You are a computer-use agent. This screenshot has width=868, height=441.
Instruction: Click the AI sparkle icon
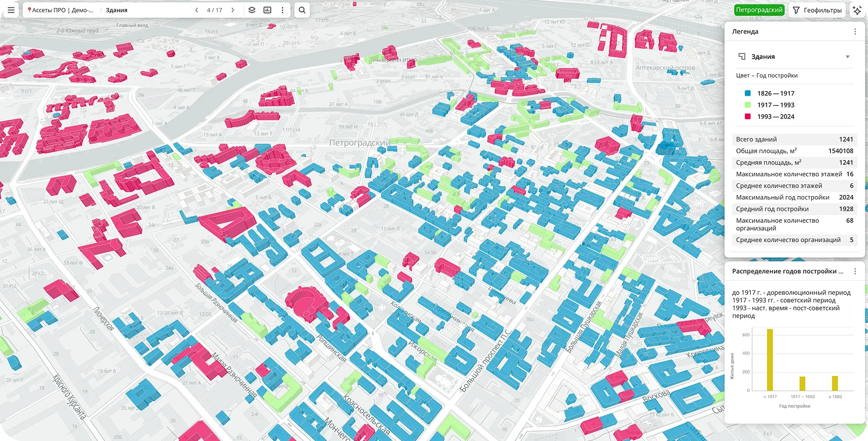858,10
